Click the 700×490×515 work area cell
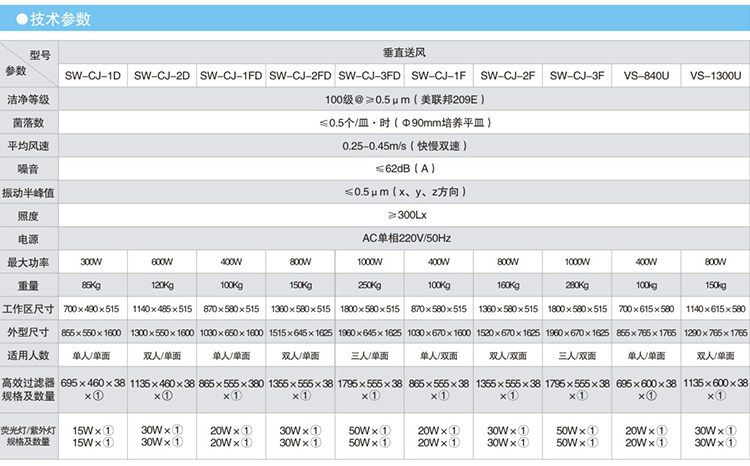The width and height of the screenshot is (750, 466). click(x=91, y=309)
